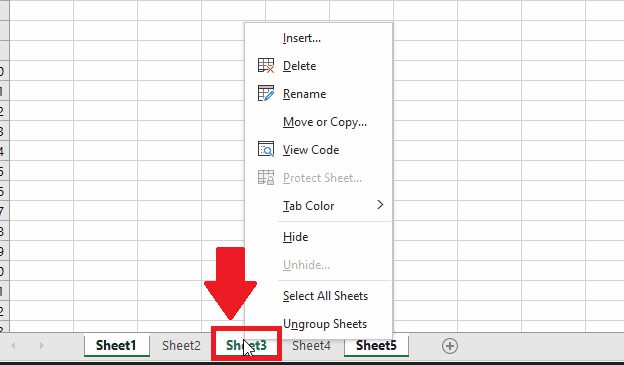Click the Protect Sheet lock icon
Screen dimensions: 624x365
[266, 178]
